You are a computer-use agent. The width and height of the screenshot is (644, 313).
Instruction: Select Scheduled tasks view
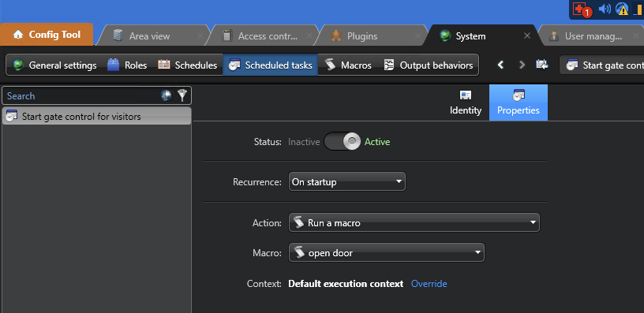click(x=270, y=65)
